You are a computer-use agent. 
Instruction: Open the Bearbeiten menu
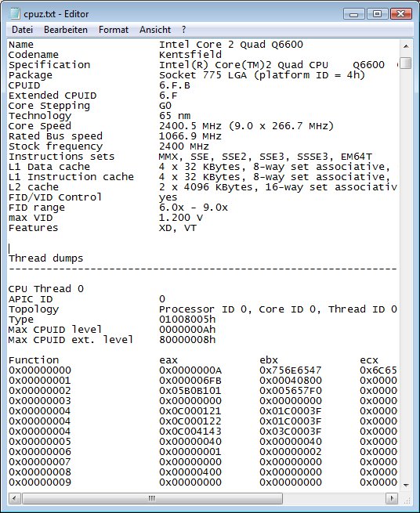click(66, 30)
